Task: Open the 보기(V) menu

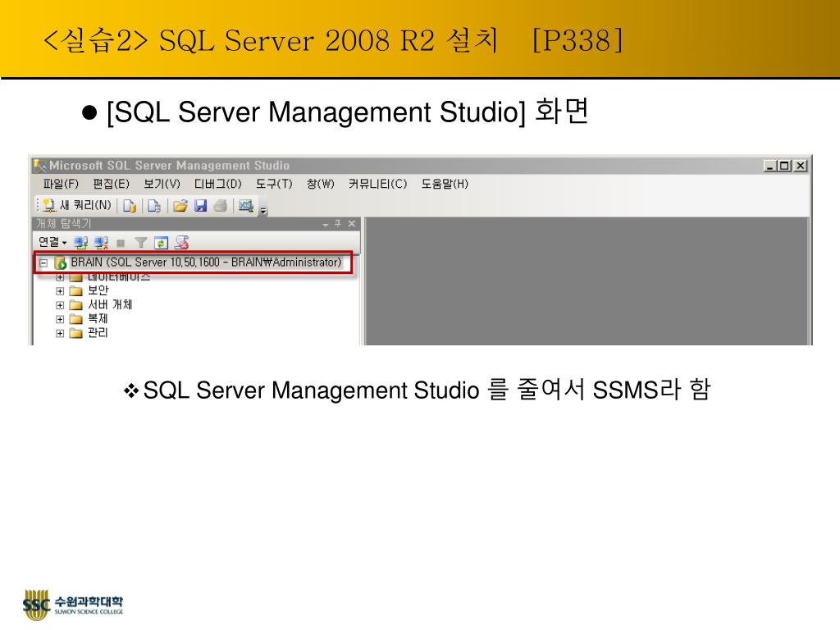Action: pos(162,185)
